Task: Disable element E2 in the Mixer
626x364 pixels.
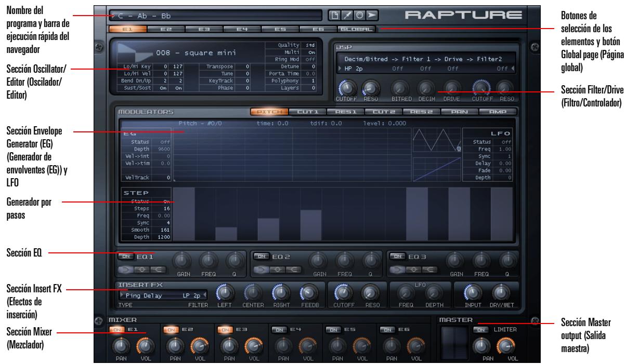Action: point(171,329)
